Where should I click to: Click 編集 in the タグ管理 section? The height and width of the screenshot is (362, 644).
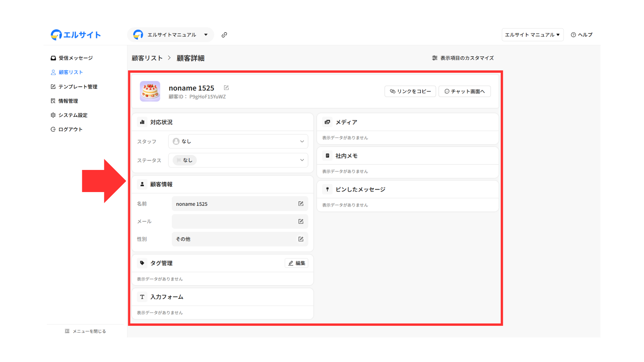coord(297,263)
